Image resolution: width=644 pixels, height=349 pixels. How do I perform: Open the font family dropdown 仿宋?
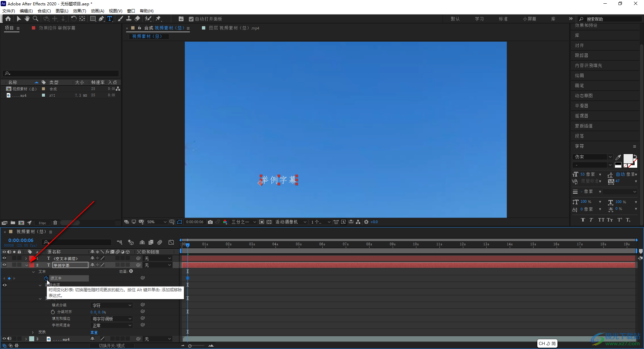pos(593,157)
